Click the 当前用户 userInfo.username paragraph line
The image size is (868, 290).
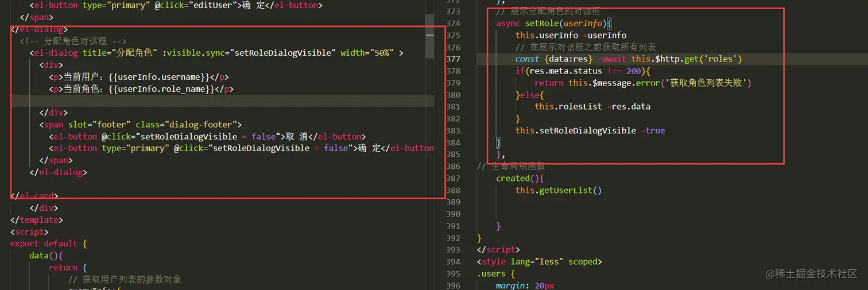139,77
